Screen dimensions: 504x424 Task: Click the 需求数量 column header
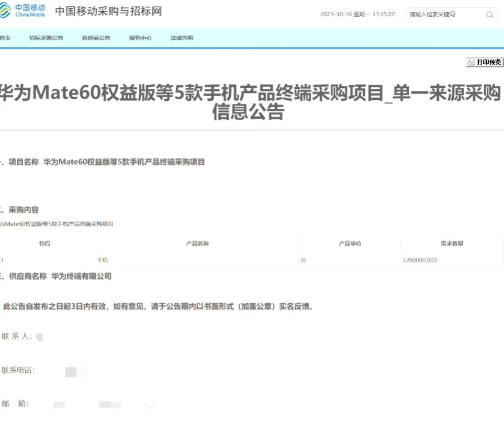(x=452, y=244)
